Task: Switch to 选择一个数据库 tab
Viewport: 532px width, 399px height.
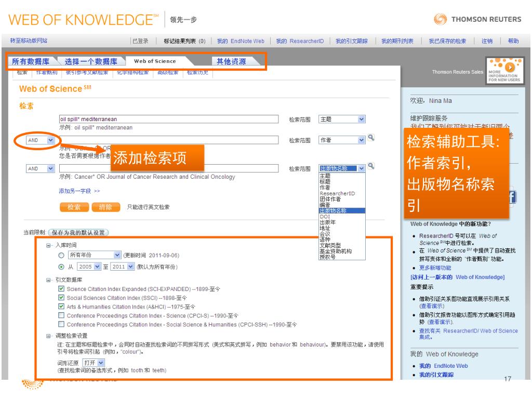Action: pos(91,61)
